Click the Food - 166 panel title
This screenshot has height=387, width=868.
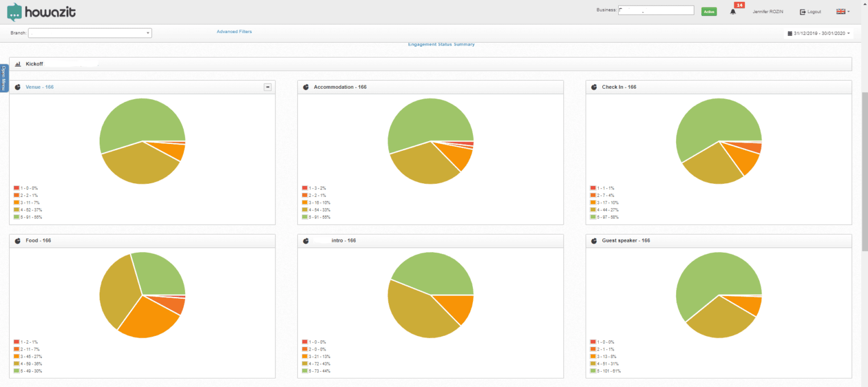38,241
